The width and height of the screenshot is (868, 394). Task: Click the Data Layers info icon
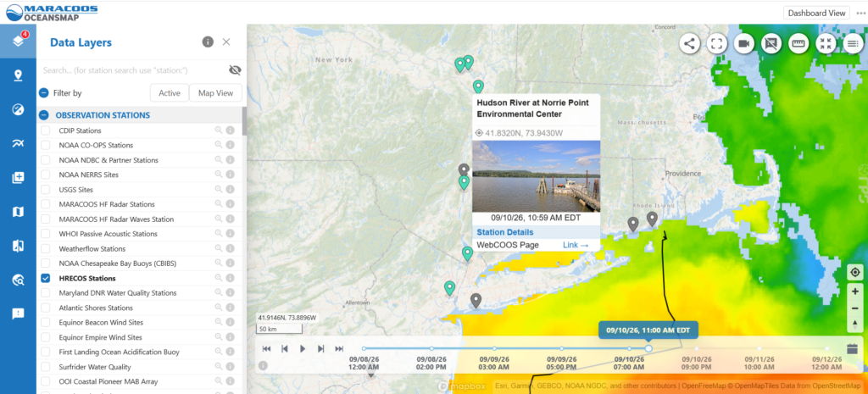point(209,42)
